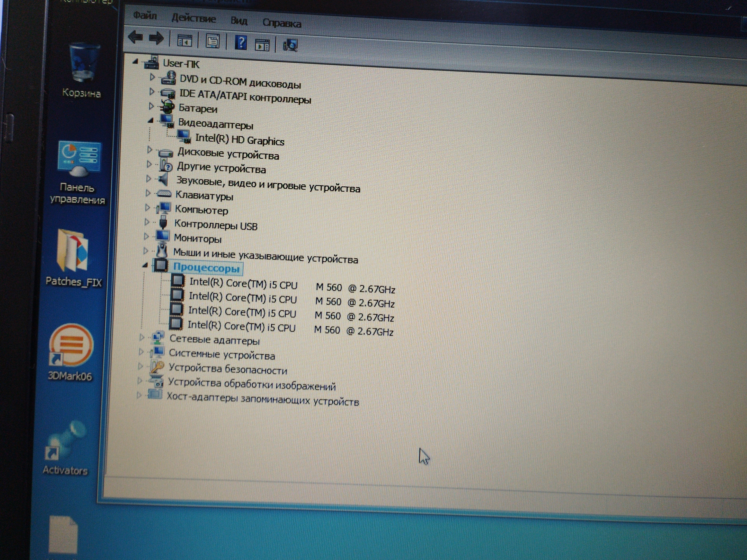This screenshot has width=747, height=560.
Task: Expand Хост-адаптеры запоминающих устройств node
Action: pos(139,395)
